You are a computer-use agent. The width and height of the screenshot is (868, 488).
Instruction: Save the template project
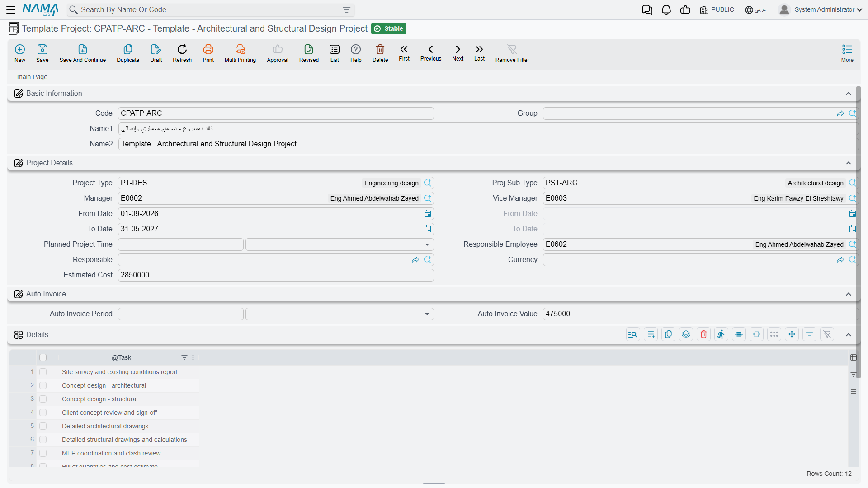42,53
